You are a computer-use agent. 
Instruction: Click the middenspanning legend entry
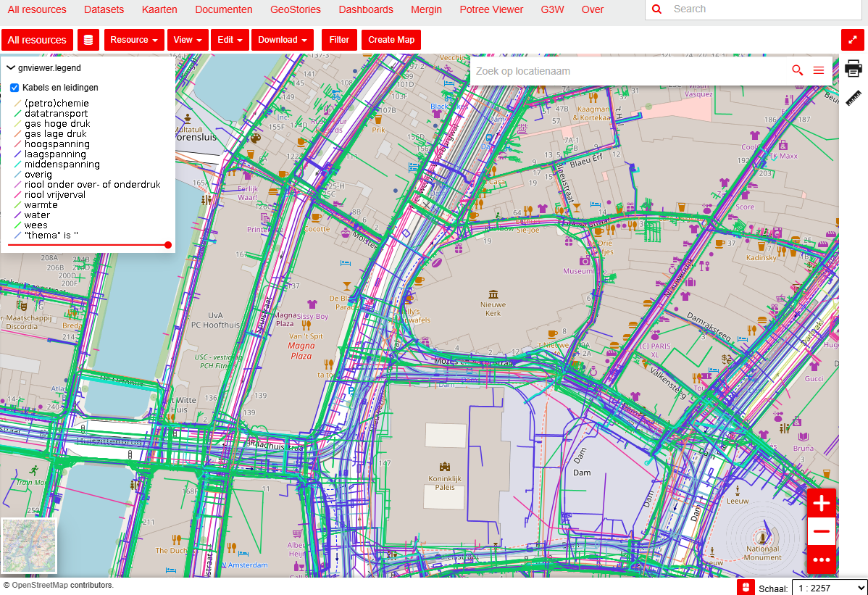(62, 165)
